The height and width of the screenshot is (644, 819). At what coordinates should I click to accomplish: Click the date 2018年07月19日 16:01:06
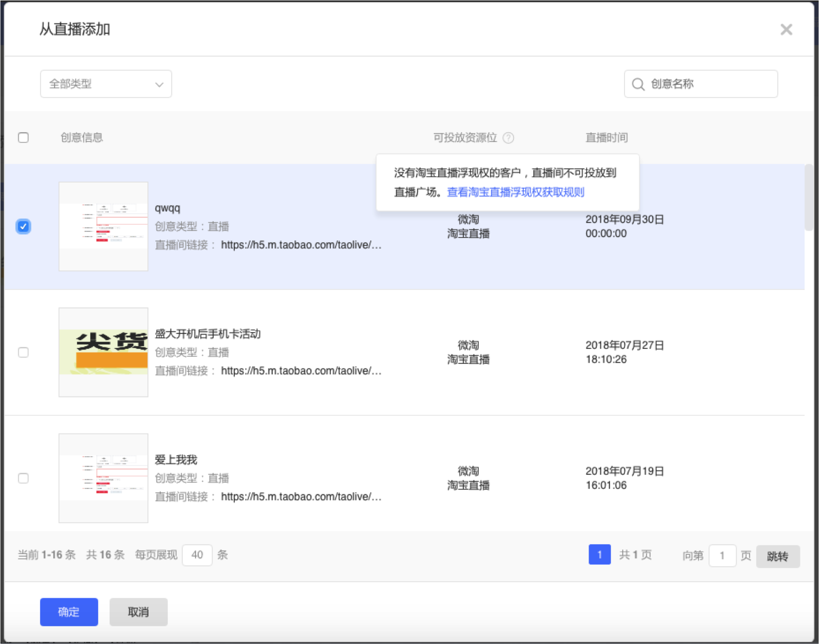[625, 478]
